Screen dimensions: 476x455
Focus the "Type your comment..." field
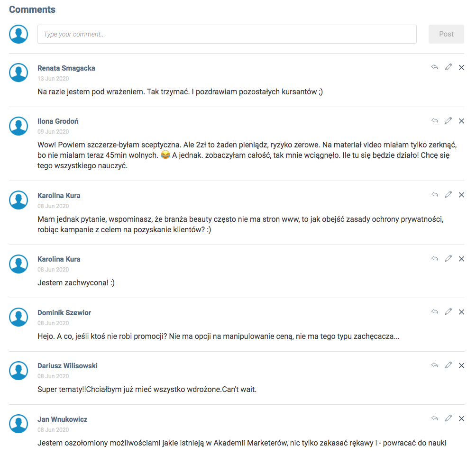click(x=227, y=34)
